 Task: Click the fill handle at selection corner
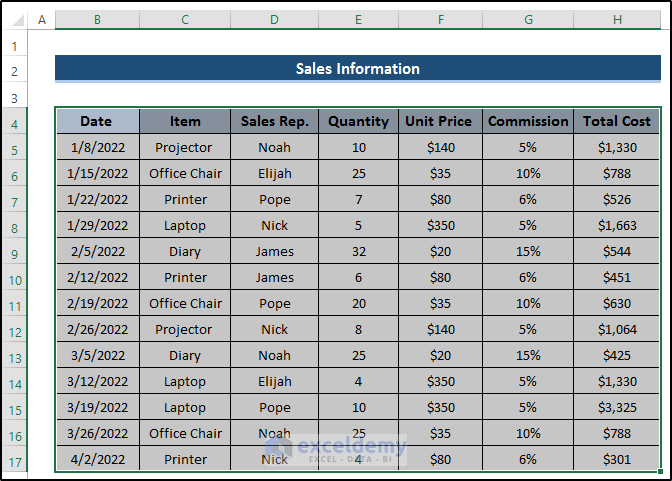(661, 472)
